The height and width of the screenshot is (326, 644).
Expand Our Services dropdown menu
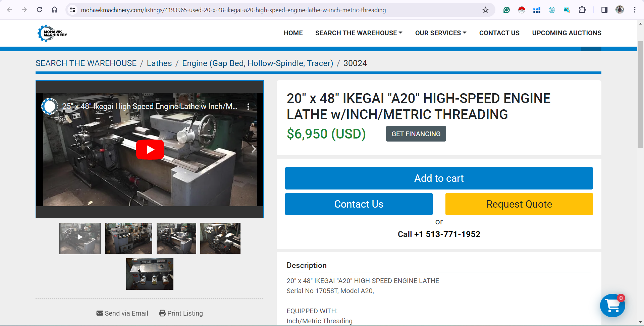pyautogui.click(x=441, y=33)
